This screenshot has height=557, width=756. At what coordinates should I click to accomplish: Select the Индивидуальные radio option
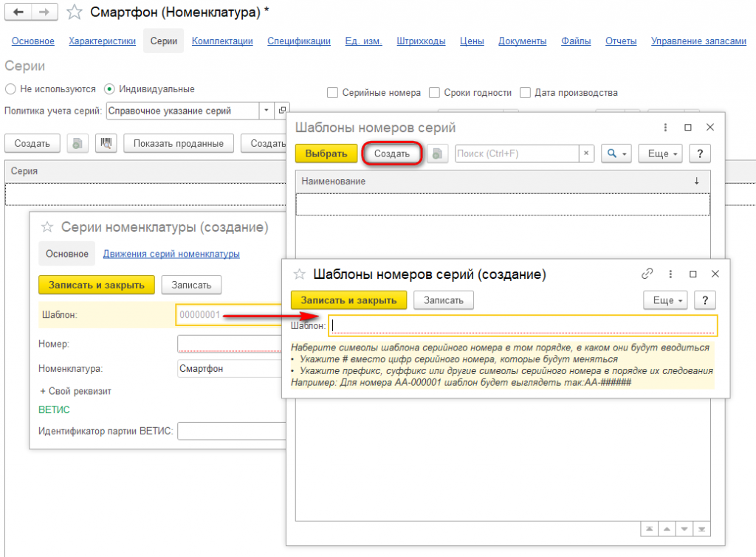[109, 89]
